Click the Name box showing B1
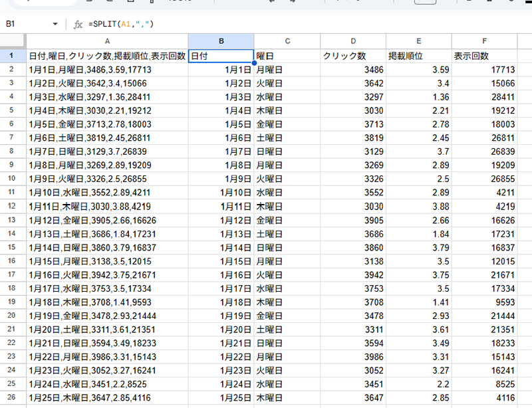 pos(27,25)
